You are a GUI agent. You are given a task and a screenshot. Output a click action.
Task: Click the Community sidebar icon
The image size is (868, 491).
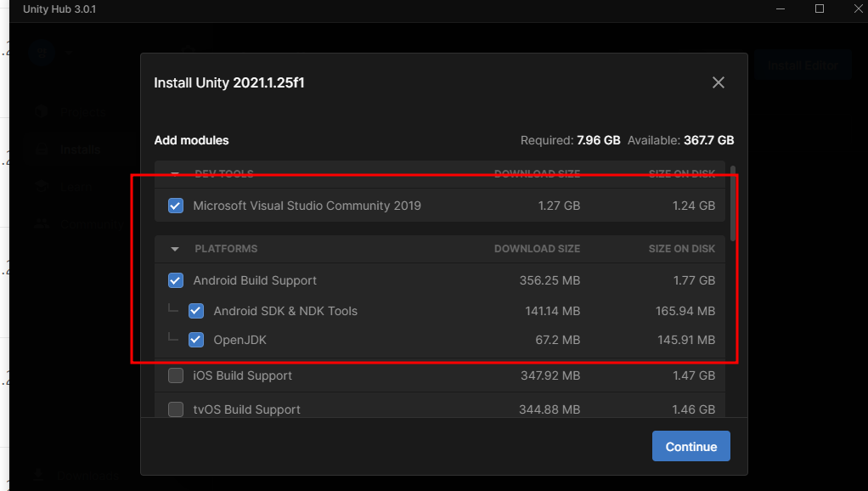pyautogui.click(x=42, y=224)
